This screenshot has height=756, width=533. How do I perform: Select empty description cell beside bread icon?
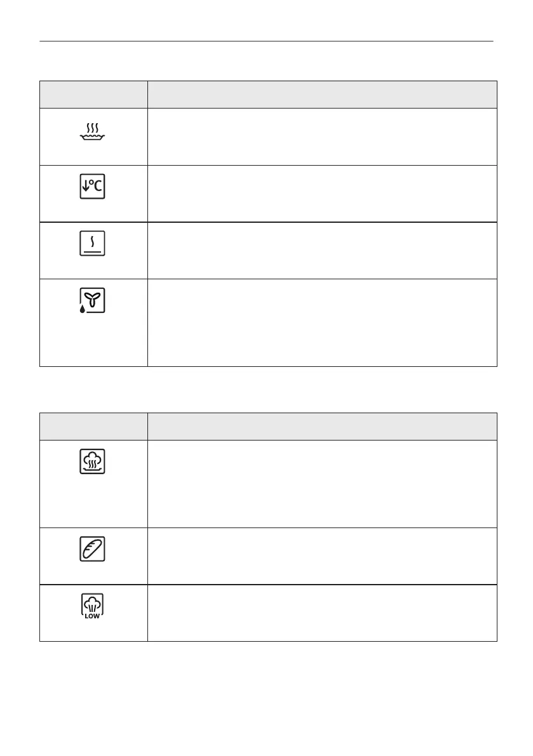[322, 555]
